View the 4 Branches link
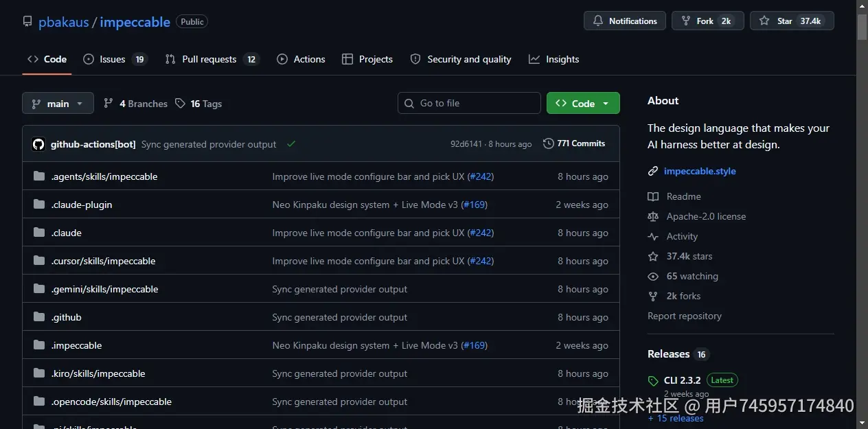The image size is (868, 429). (x=135, y=104)
